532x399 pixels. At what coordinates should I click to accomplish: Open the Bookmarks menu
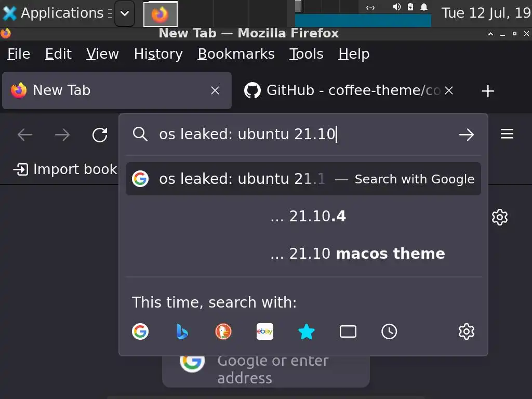(x=236, y=54)
